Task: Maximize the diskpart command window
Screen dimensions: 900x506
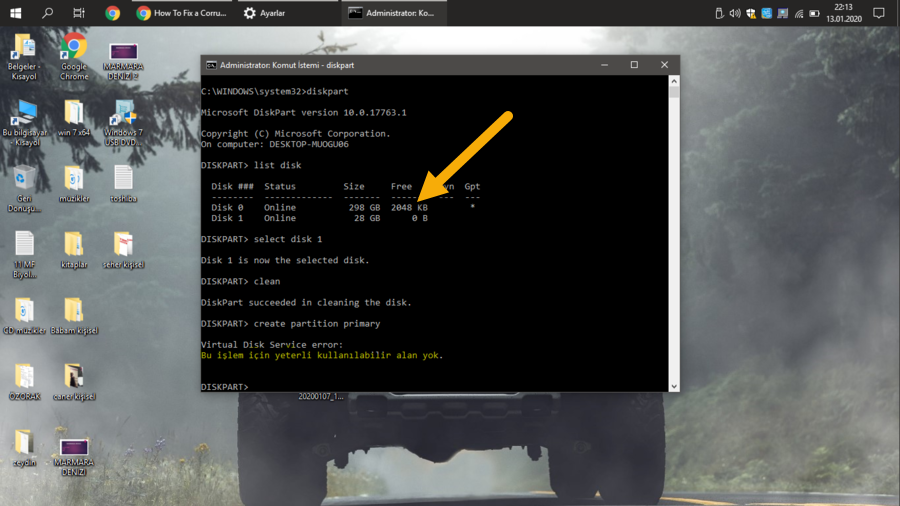Action: 634,65
